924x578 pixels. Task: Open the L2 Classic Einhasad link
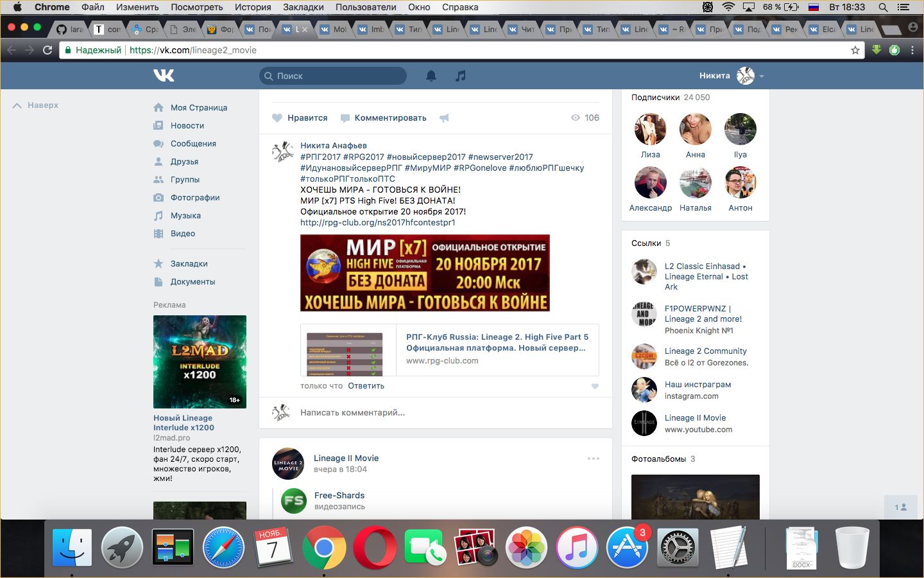click(706, 277)
